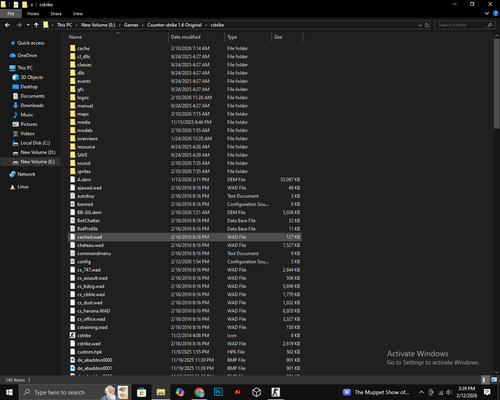Image resolution: width=500 pixels, height=400 pixels.
Task: Click the file list vertical scrollbar
Action: pos(496,83)
